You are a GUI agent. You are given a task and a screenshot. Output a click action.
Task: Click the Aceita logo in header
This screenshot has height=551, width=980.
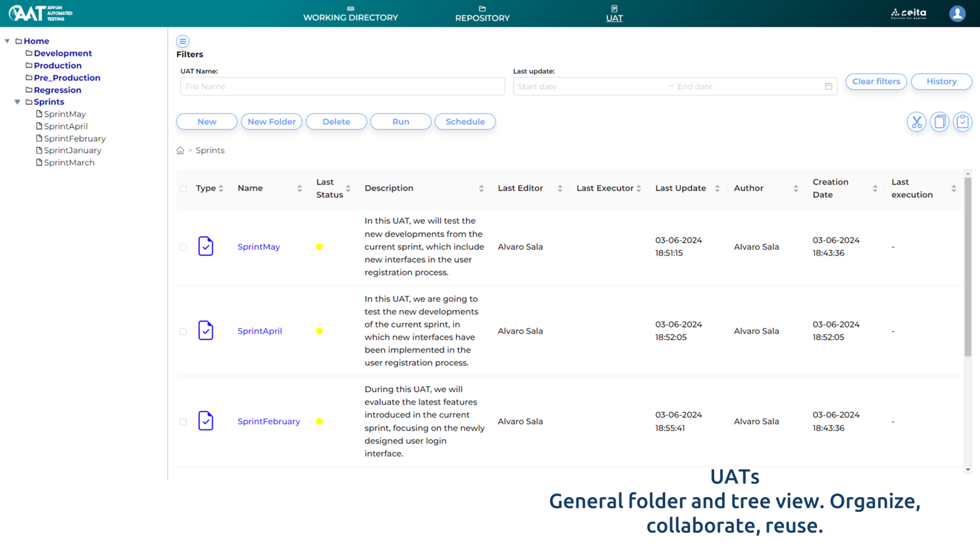908,14
